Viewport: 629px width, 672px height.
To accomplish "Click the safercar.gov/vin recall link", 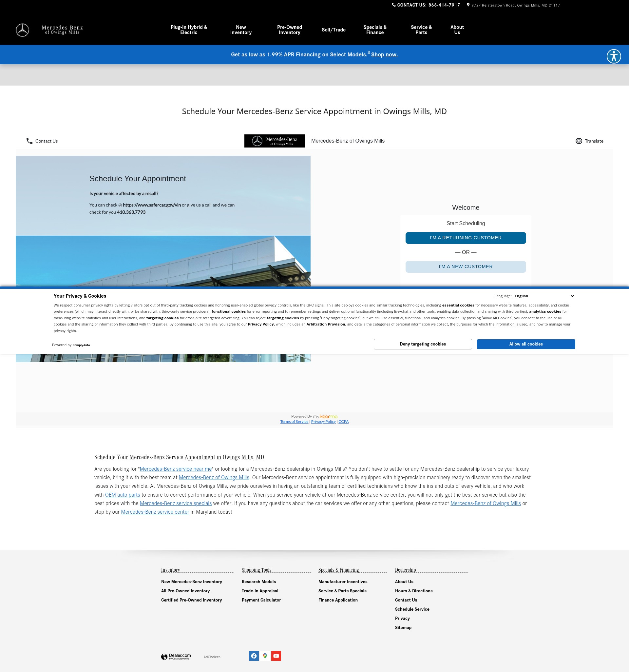I will (x=152, y=205).
